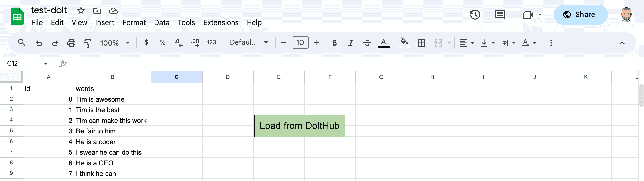Viewport: 644px width, 181px height.
Task: Select row 5 header
Action: (11, 131)
